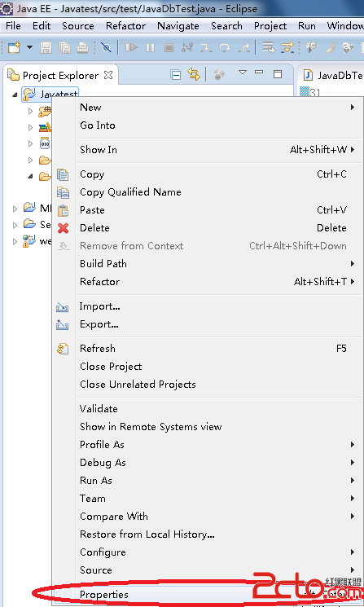Click the Save All toolbar icon
Screen dimensions: 364x607
pos(64,47)
